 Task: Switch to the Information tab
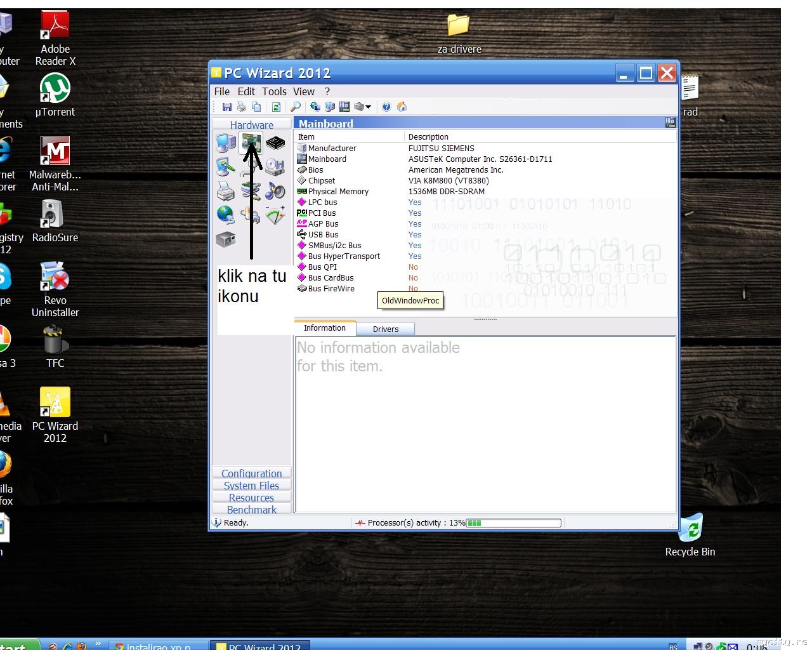[x=325, y=328]
